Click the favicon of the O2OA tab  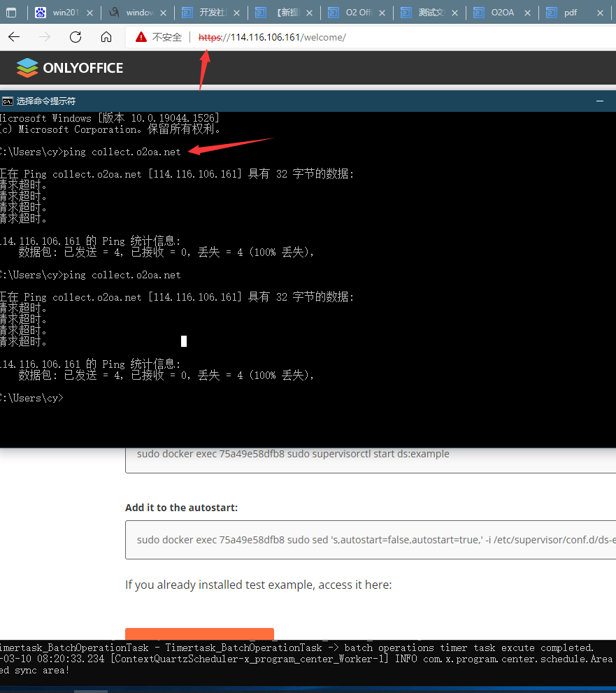coord(478,13)
